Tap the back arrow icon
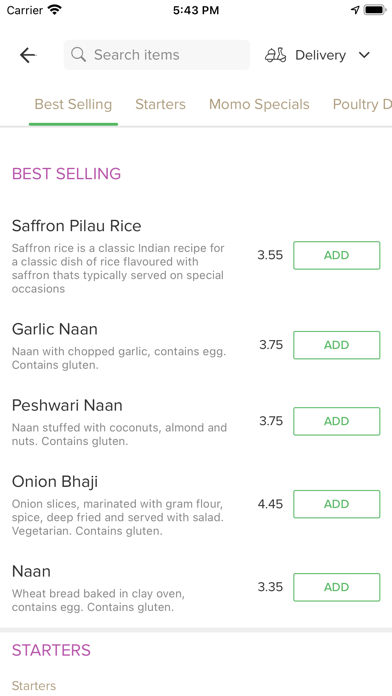Screen dimensions: 392x696 (28, 55)
